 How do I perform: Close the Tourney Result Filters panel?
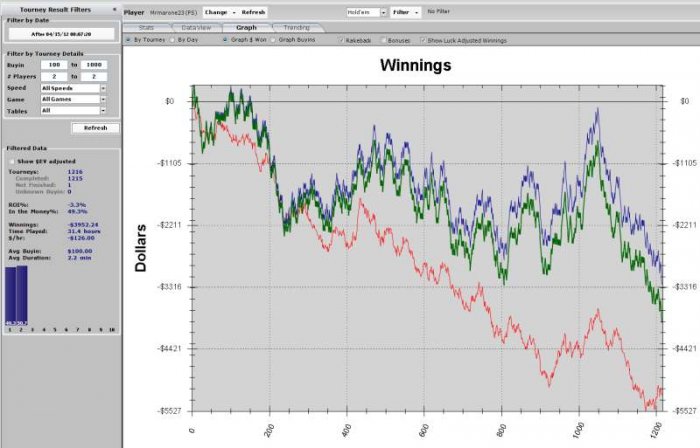[115, 9]
